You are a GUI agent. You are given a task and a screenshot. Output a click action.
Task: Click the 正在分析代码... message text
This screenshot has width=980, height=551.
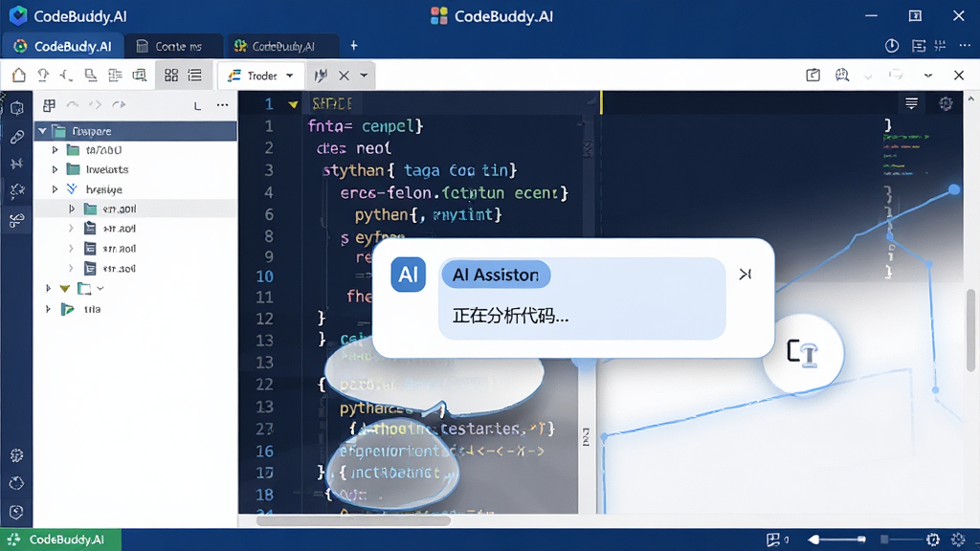click(x=510, y=316)
